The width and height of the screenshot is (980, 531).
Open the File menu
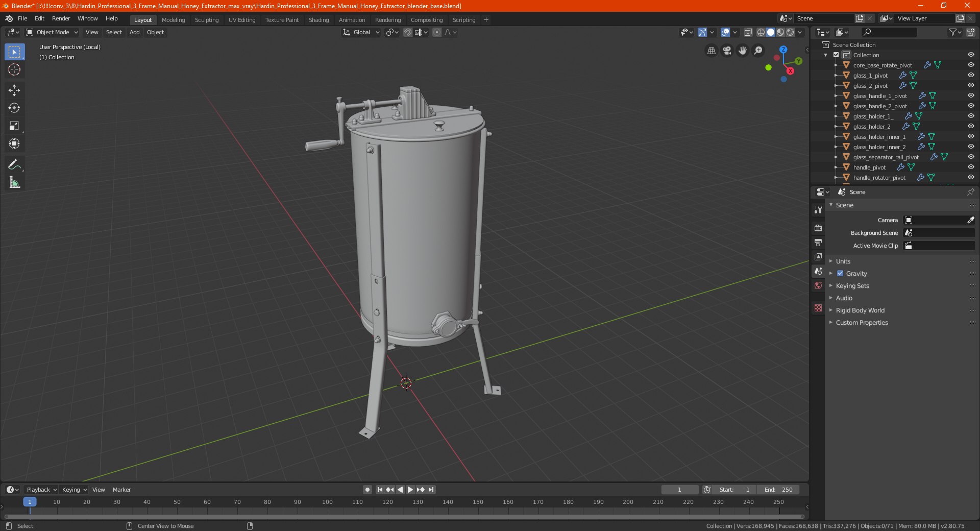22,18
